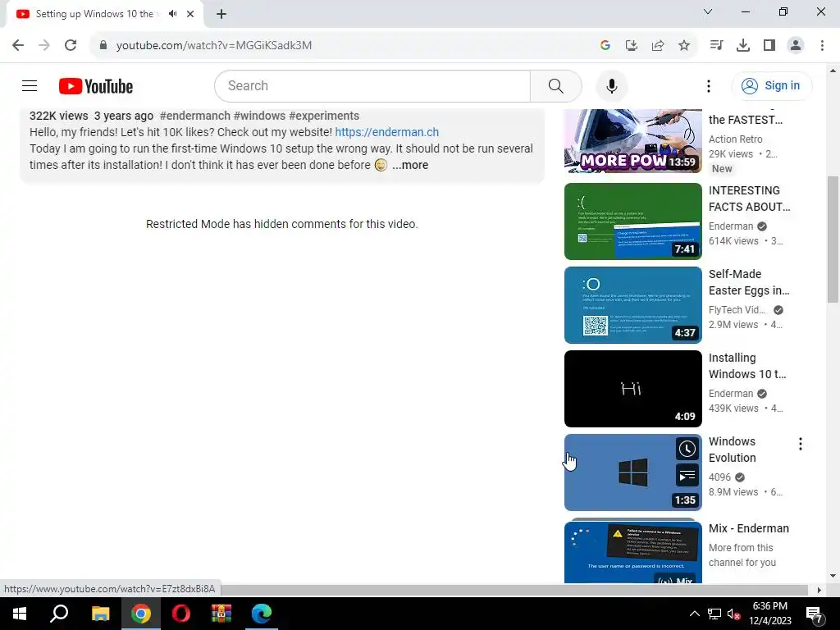
Task: Click the Sign in button
Action: [x=771, y=85]
